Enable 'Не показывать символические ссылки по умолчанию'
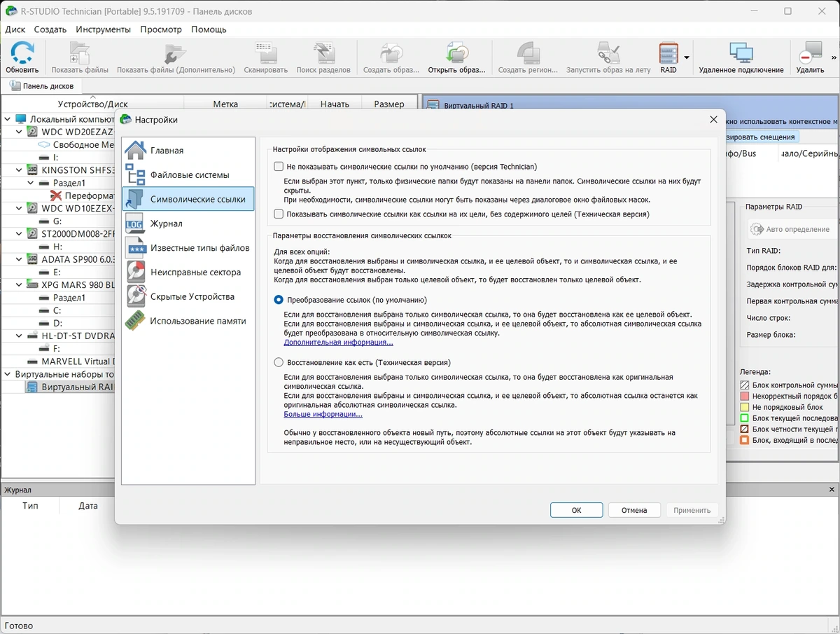 (279, 167)
